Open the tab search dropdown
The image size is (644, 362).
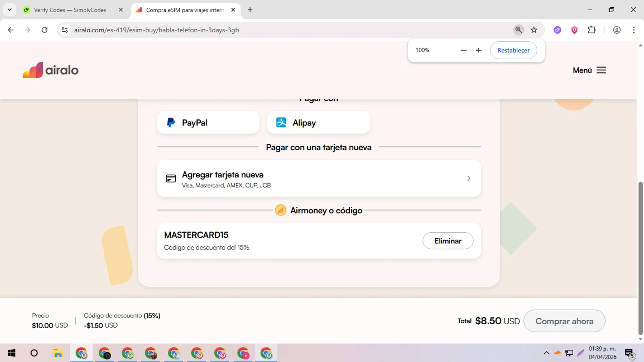click(9, 10)
